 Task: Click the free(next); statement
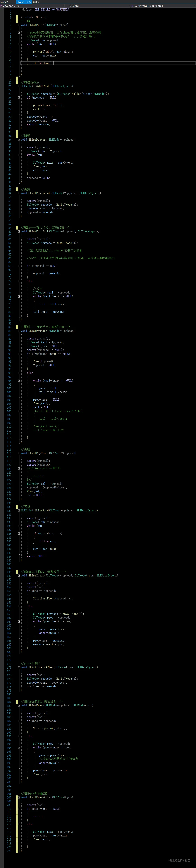click(x=41, y=839)
